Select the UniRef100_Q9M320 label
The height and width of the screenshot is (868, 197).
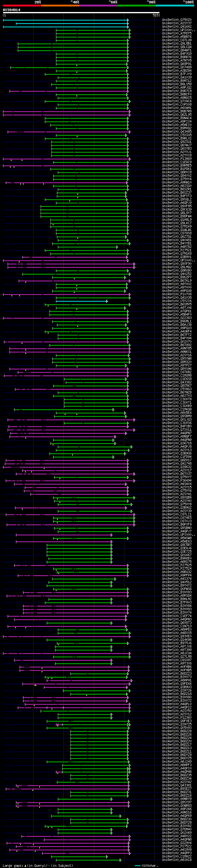tap(177, 362)
